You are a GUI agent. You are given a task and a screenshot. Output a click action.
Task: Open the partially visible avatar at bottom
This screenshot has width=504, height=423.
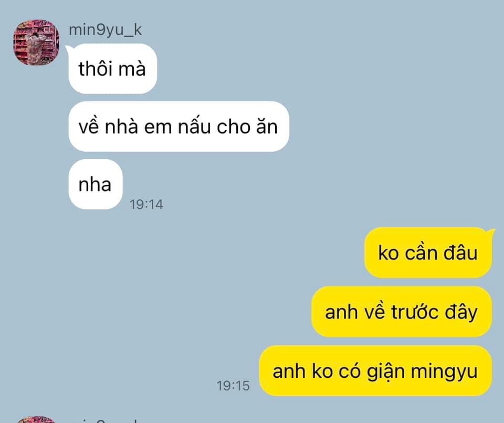click(x=36, y=420)
